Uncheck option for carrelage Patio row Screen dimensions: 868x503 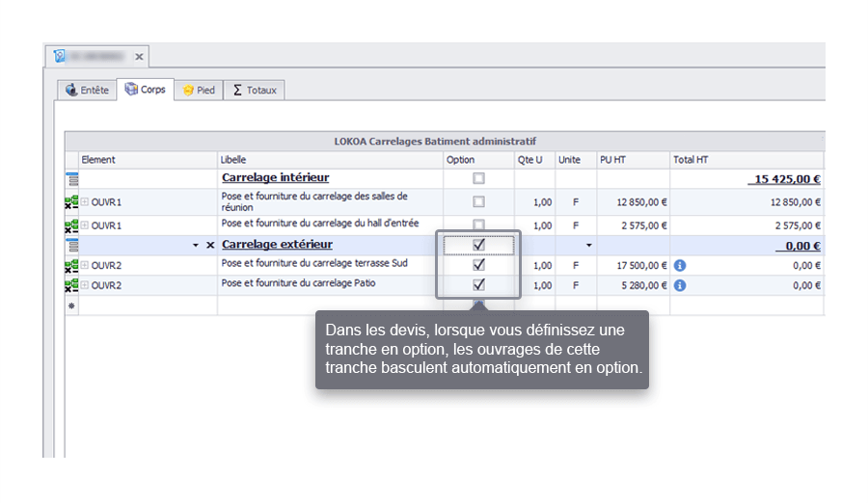pos(478,285)
